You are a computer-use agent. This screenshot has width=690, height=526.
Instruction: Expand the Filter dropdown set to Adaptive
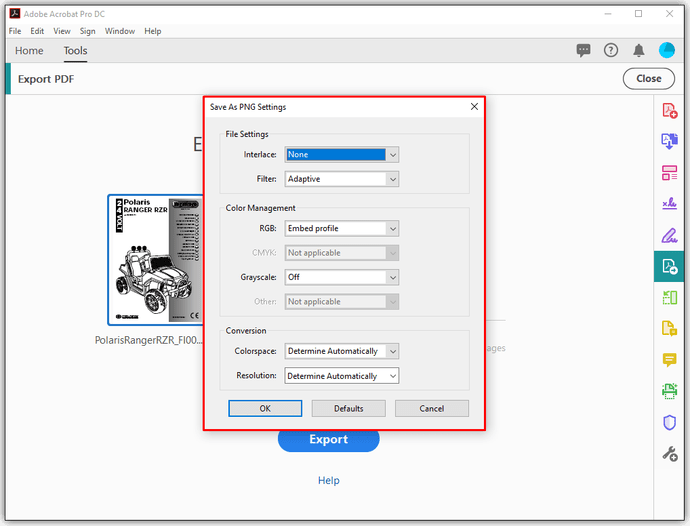click(342, 179)
